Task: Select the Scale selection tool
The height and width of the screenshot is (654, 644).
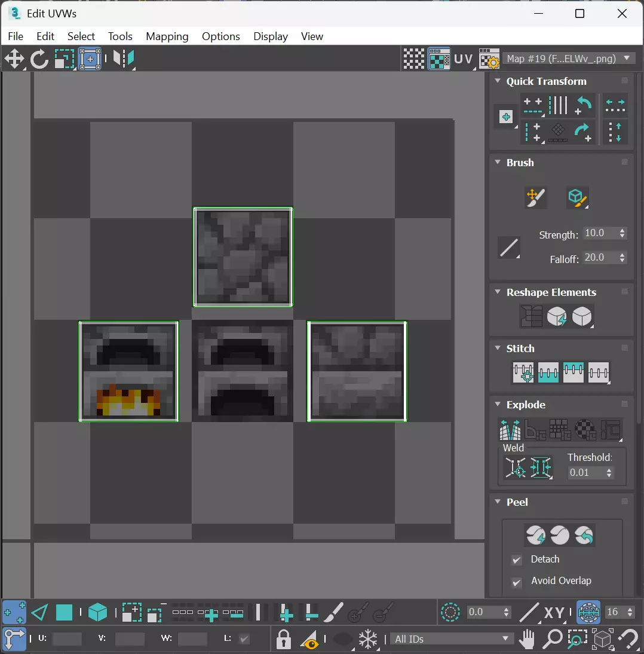Action: [64, 59]
